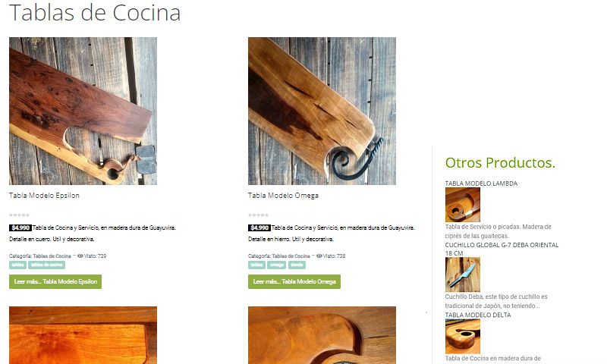Open the Tabla Modelo Delta sidebar thumbnail
The height and width of the screenshot is (364, 607).
[x=463, y=337]
